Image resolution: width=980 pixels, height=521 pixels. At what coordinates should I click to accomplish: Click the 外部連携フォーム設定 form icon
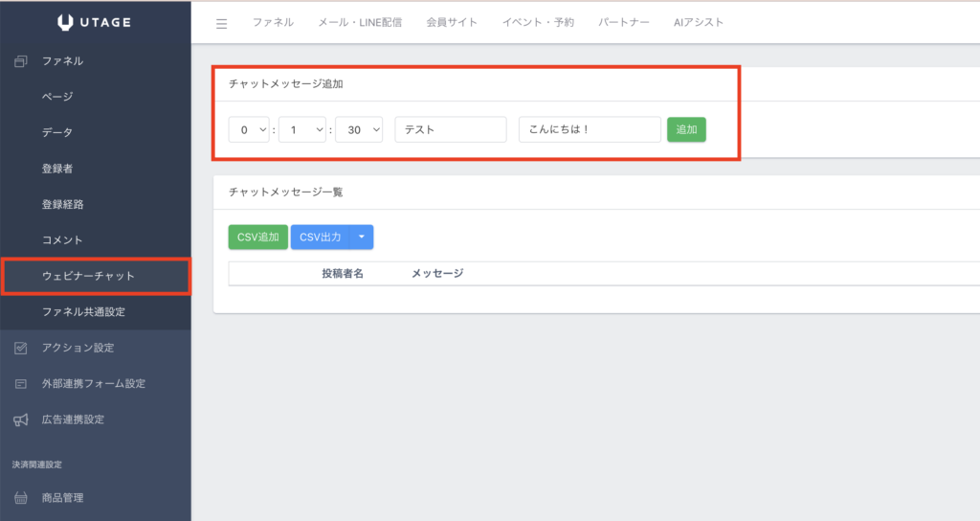[x=21, y=384]
